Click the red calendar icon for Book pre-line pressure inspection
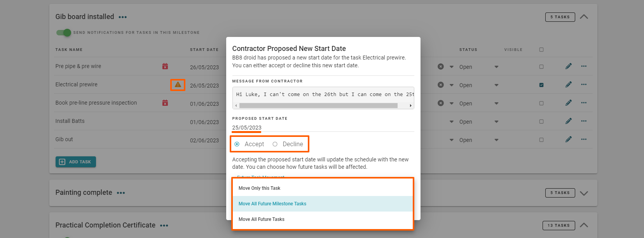Image resolution: width=644 pixels, height=238 pixels. 165,103
